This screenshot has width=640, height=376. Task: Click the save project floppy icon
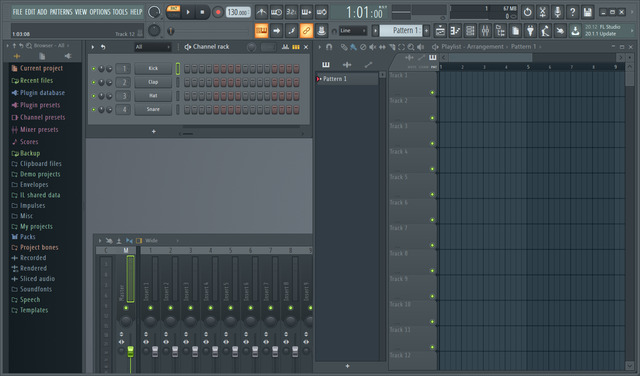coord(587,12)
